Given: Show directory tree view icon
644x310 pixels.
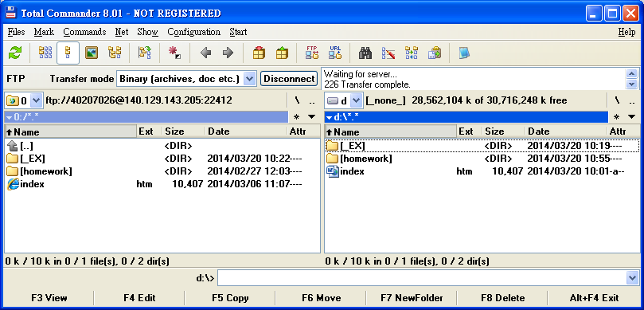Looking at the screenshot, I should pos(115,53).
